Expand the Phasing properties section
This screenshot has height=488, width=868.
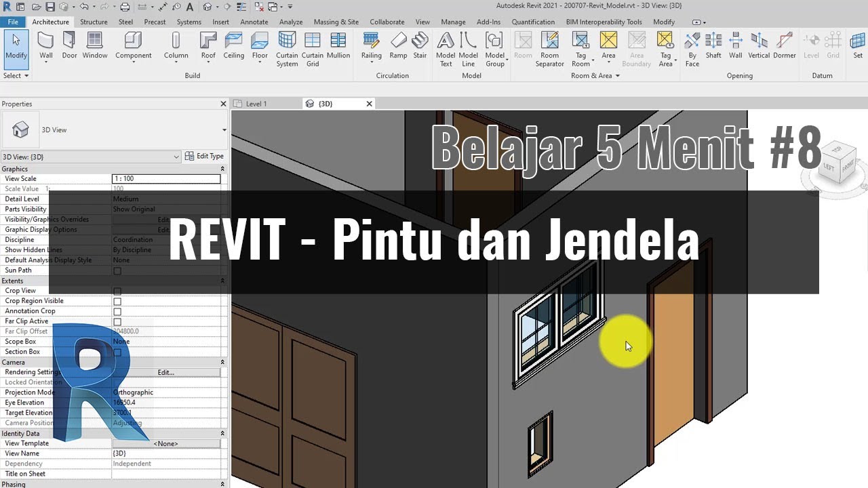click(x=222, y=484)
